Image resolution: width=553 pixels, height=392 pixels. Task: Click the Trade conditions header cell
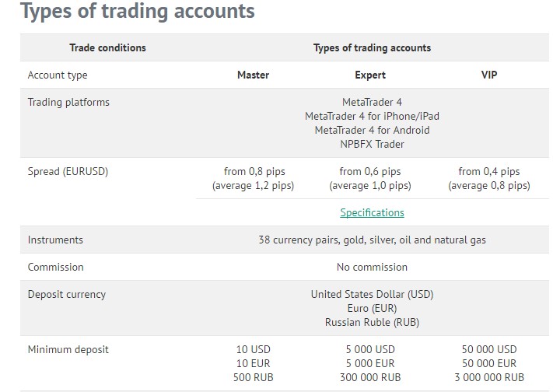tap(107, 47)
